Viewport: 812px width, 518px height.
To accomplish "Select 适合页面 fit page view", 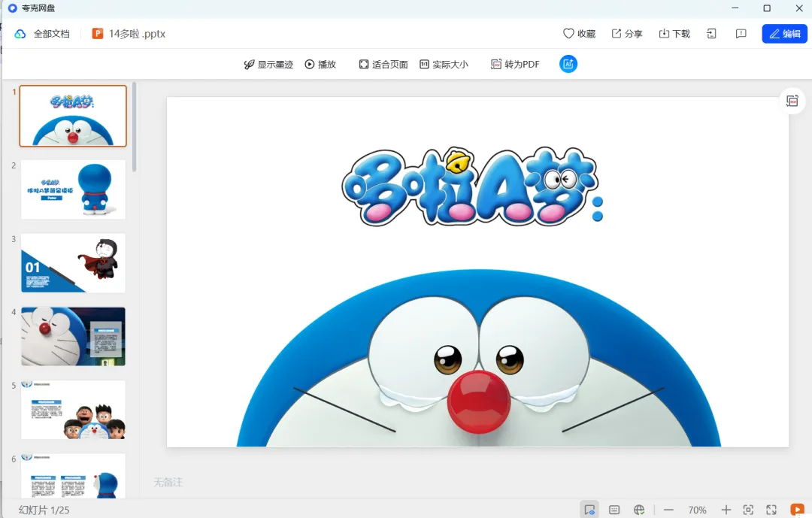I will (383, 64).
